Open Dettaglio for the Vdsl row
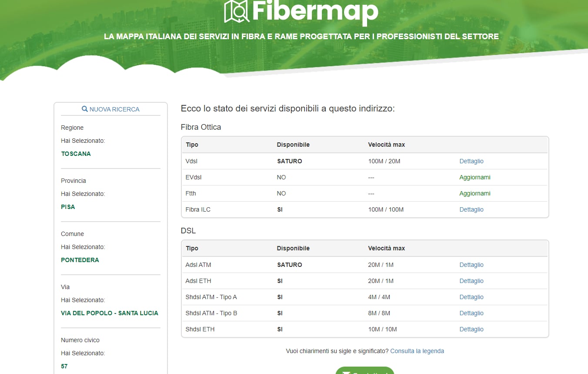The height and width of the screenshot is (374, 588). tap(471, 161)
